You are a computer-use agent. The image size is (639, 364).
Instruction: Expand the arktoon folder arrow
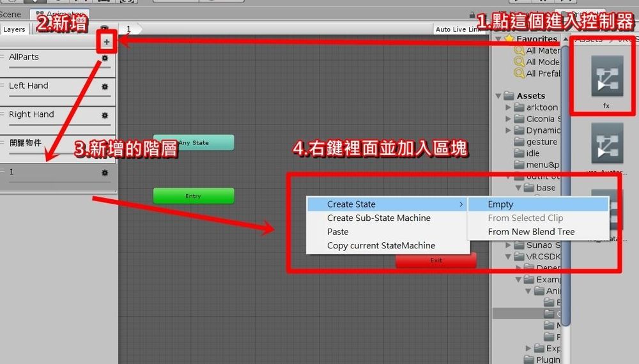click(508, 107)
